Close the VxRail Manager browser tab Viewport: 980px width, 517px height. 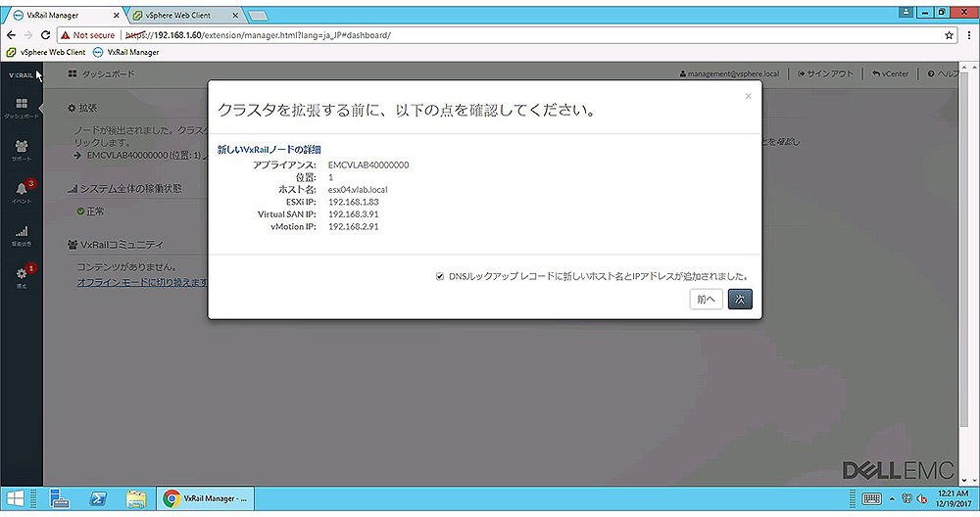tap(117, 15)
